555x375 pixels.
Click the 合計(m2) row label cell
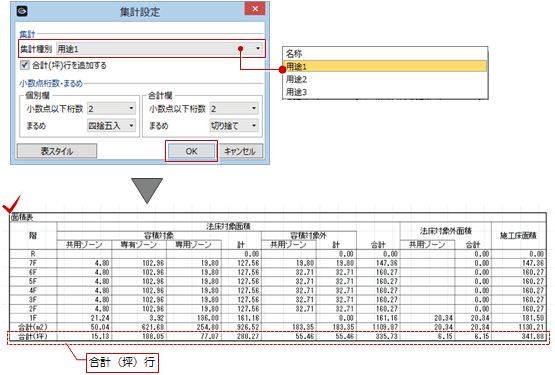[x=33, y=327]
